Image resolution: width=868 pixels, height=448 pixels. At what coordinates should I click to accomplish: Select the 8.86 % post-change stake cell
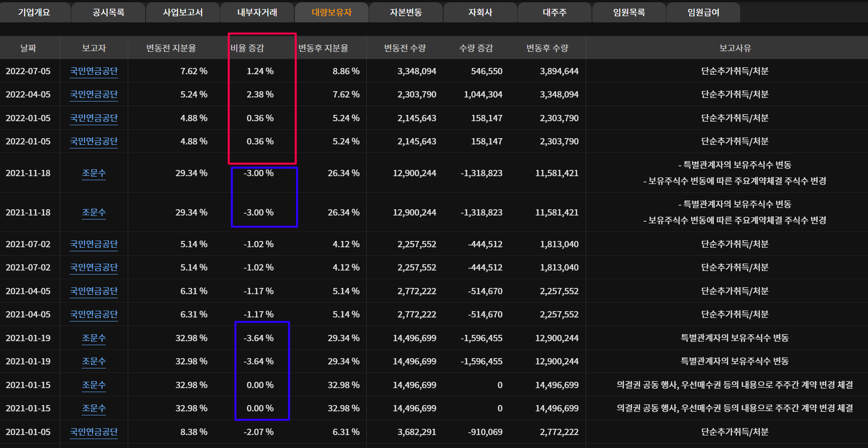point(346,71)
